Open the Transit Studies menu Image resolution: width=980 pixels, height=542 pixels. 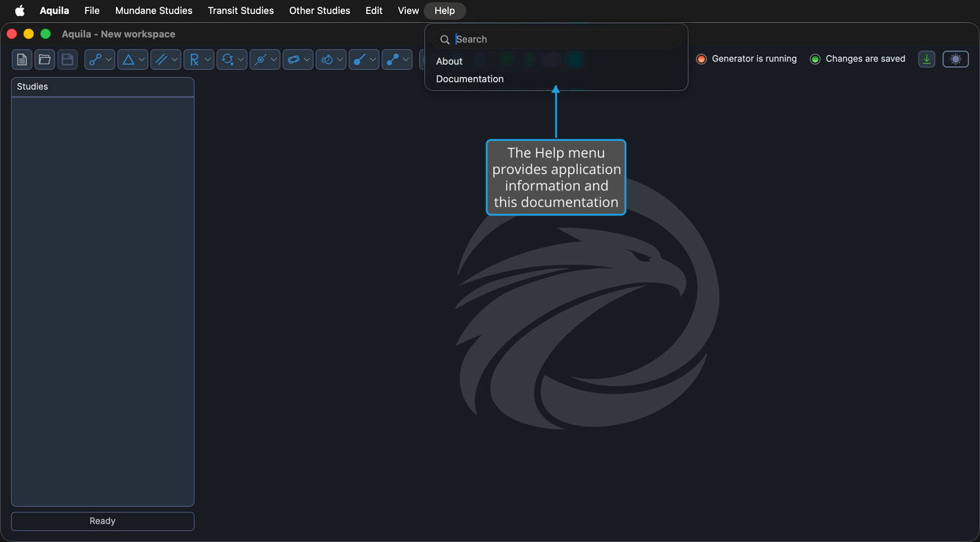(x=241, y=11)
